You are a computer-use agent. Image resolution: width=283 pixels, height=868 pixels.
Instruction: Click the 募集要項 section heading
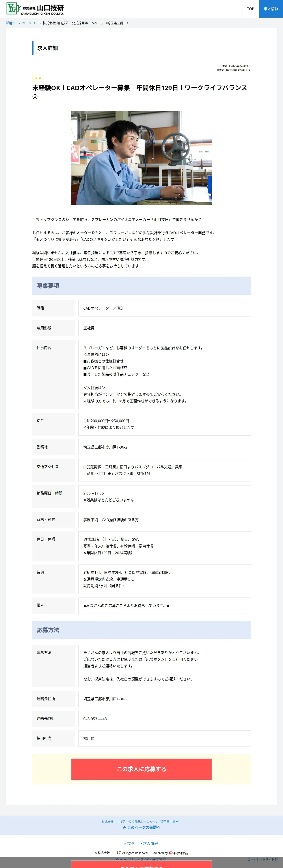point(141,286)
